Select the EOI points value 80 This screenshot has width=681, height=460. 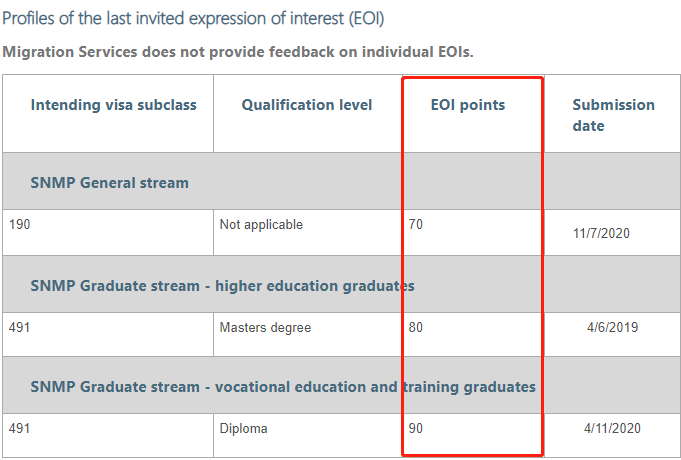[x=416, y=327]
